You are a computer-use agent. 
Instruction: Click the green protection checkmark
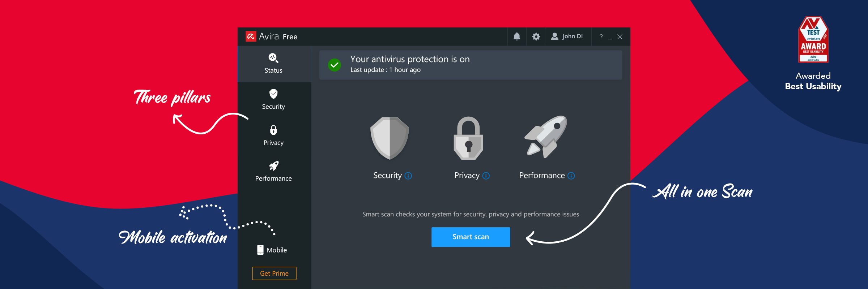(x=335, y=65)
